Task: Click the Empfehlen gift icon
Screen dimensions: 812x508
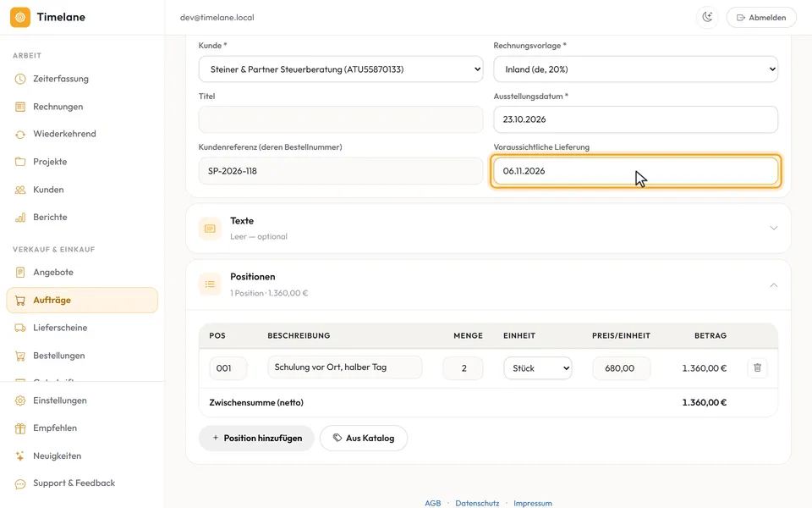Action: tap(20, 428)
